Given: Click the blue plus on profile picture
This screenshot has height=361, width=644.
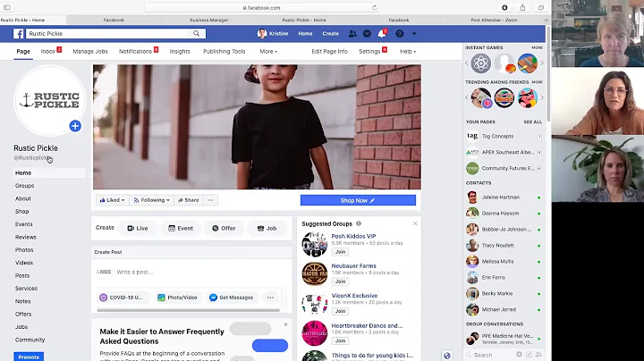Looking at the screenshot, I should [x=75, y=126].
